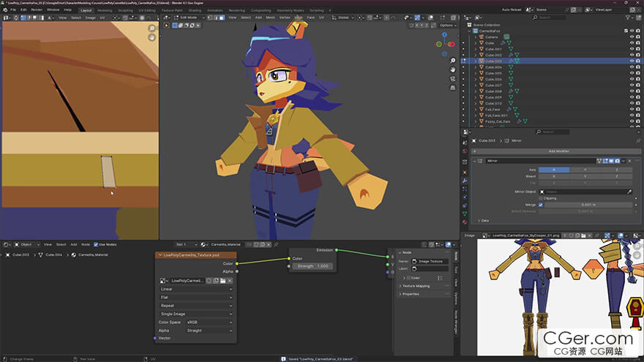Expand the Texture Mapping panel
644x362 pixels.
(417, 286)
